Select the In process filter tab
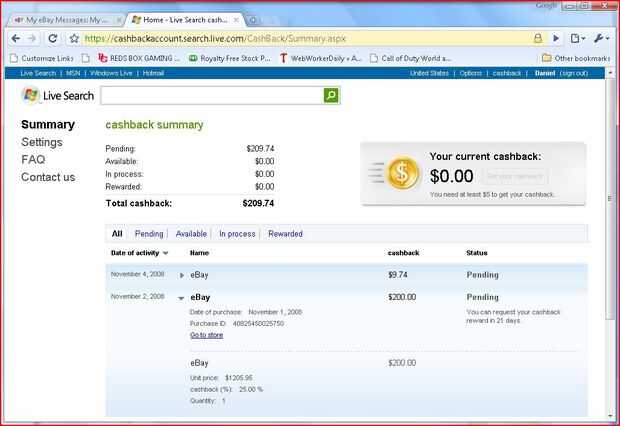The width and height of the screenshot is (620, 426). click(x=237, y=234)
